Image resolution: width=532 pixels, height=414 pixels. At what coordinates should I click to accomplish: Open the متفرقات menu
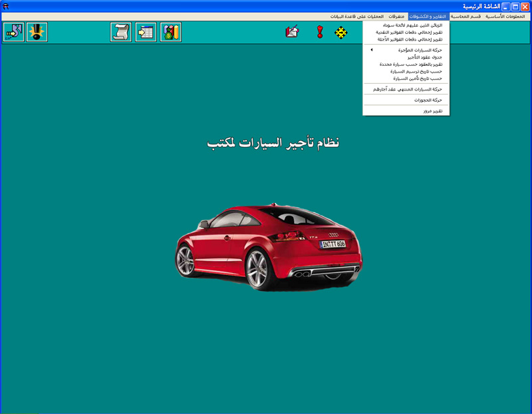click(396, 16)
